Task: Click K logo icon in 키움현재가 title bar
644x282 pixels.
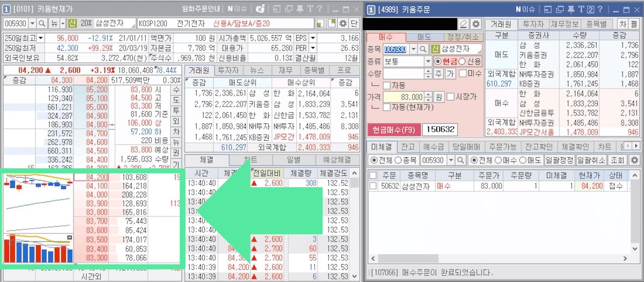Action: pyautogui.click(x=261, y=9)
